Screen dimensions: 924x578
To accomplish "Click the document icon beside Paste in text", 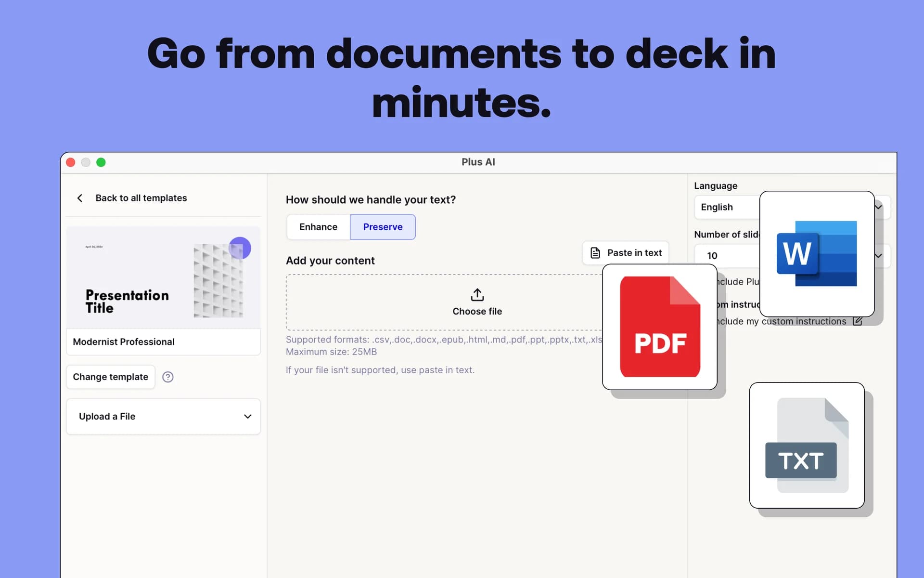I will click(x=595, y=252).
